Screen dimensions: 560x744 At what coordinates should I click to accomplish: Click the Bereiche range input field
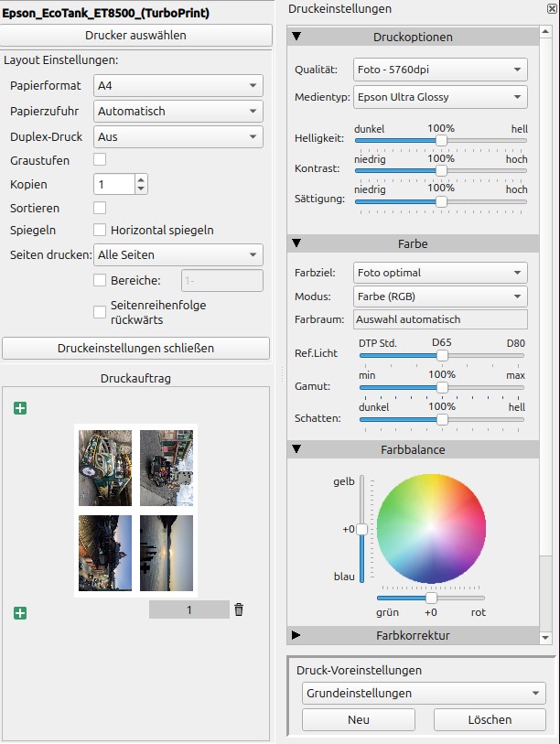[x=222, y=280]
